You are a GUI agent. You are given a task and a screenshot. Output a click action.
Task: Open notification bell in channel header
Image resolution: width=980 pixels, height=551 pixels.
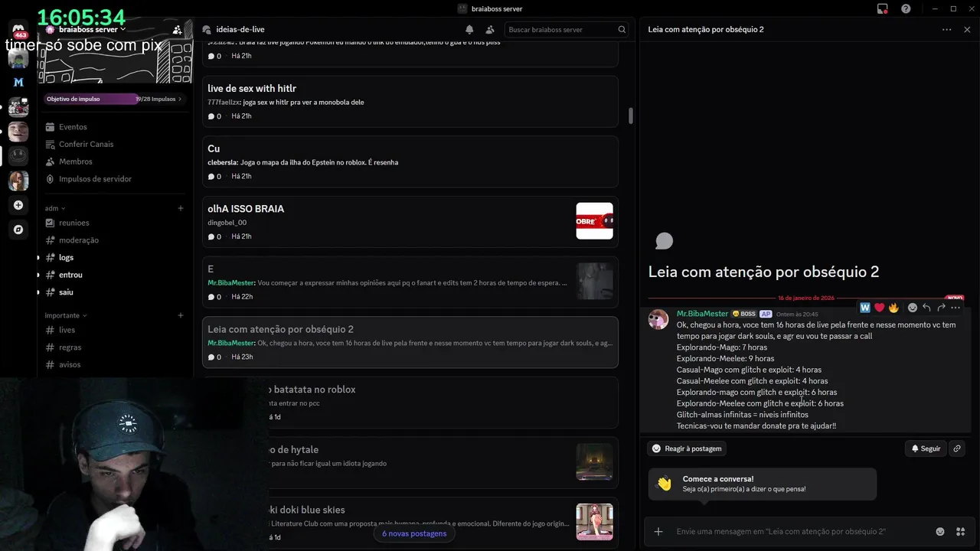(x=469, y=30)
